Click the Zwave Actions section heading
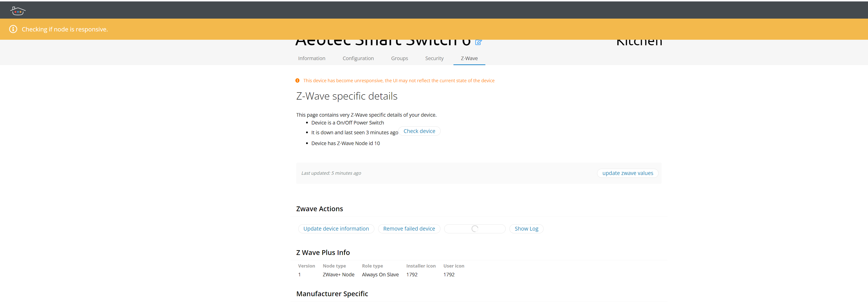This screenshot has width=868, height=305. tap(319, 209)
